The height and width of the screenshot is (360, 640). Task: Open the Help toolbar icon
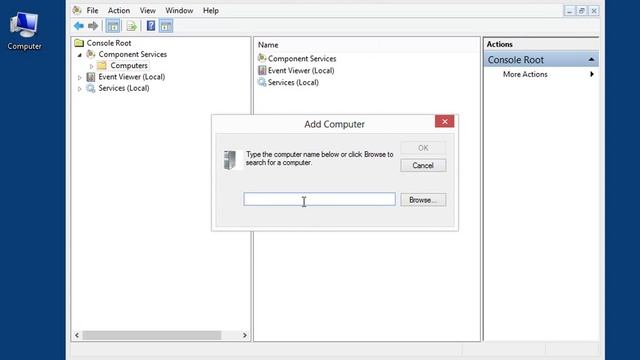click(x=151, y=26)
